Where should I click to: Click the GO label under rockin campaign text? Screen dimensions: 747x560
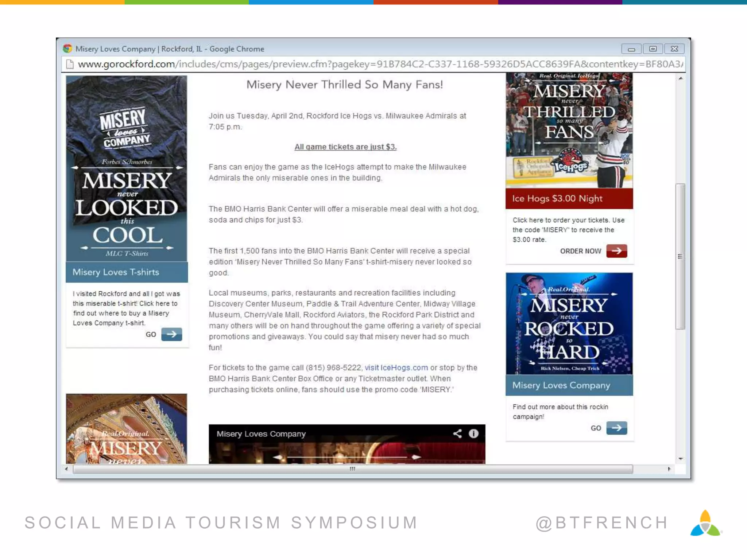pyautogui.click(x=596, y=428)
